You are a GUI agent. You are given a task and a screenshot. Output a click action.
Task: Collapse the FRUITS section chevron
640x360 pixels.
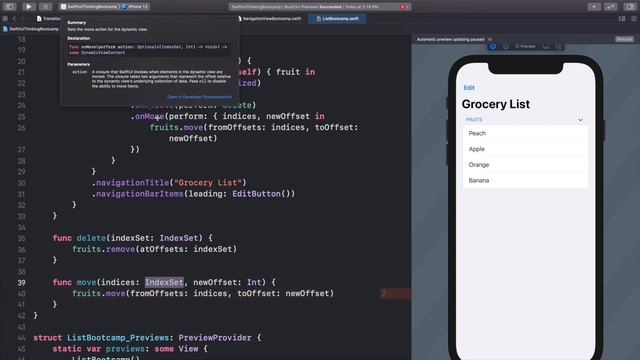pyautogui.click(x=580, y=120)
